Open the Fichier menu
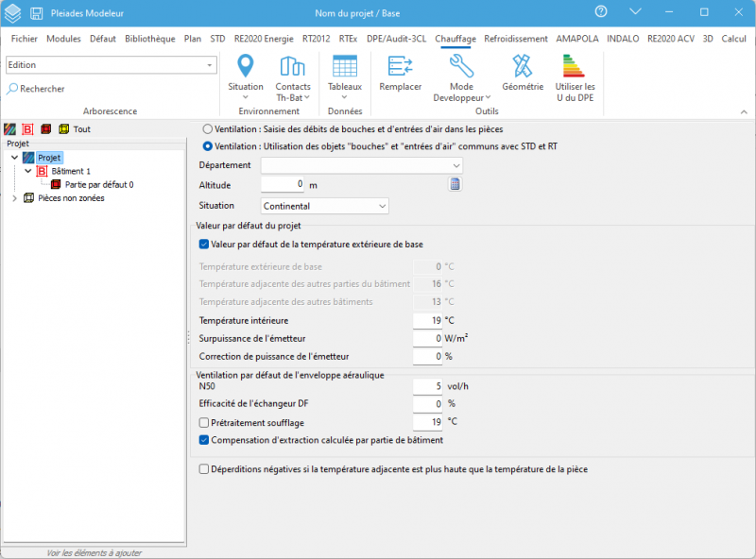Screen dimensions: 756x559 [25, 39]
